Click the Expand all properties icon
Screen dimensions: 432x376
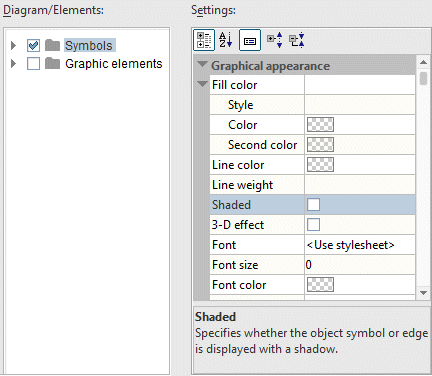pos(275,40)
